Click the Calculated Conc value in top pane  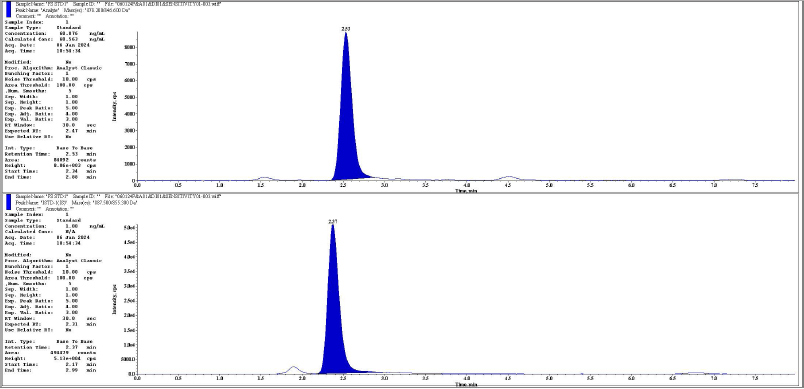click(68, 39)
